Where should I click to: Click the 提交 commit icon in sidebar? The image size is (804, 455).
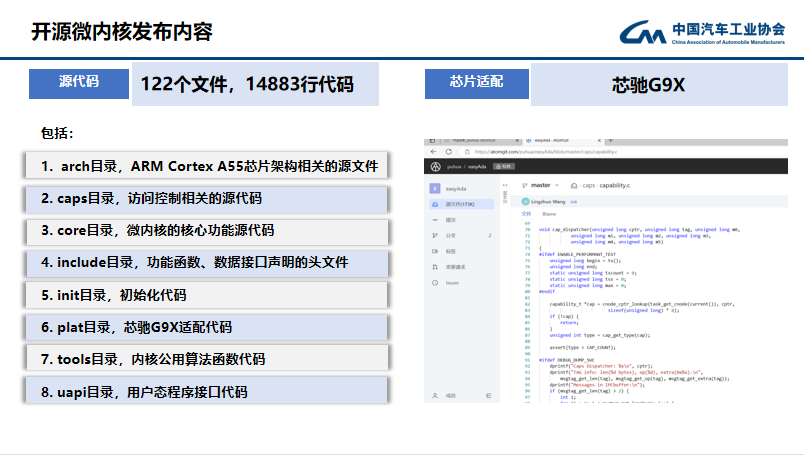click(x=435, y=220)
